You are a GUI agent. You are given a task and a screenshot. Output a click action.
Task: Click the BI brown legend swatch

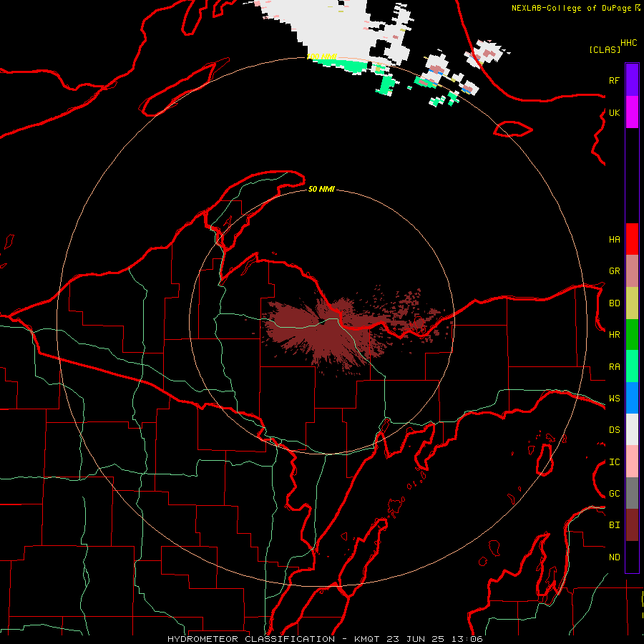pos(632,525)
